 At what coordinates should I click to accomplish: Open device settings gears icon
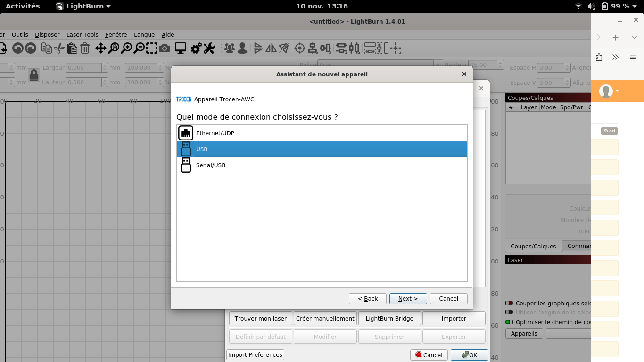(196, 48)
